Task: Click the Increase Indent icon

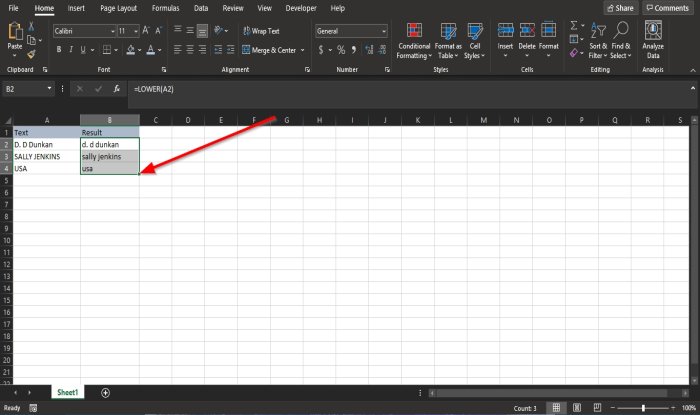Action: click(x=230, y=50)
